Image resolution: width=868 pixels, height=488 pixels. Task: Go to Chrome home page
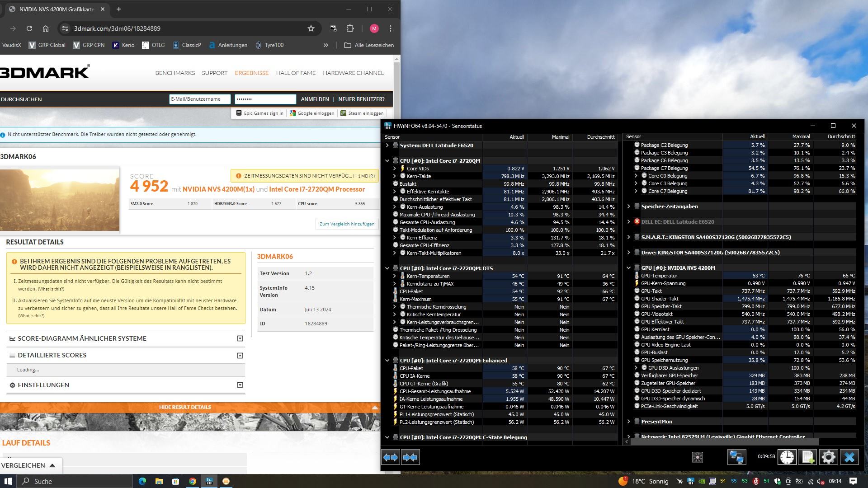pyautogui.click(x=46, y=28)
